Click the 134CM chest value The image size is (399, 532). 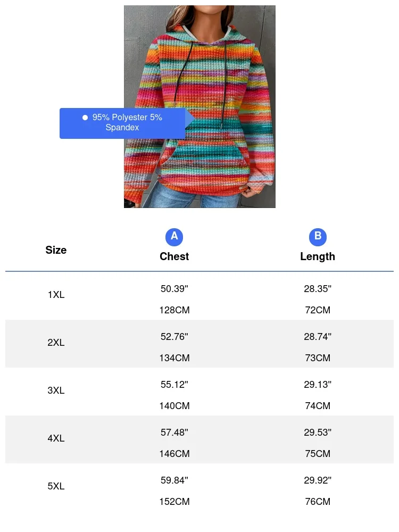point(174,358)
